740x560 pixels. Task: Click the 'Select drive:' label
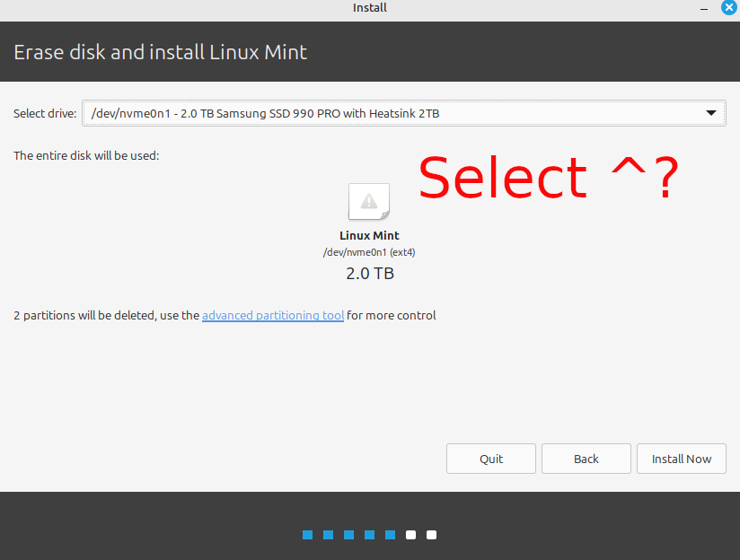[x=45, y=114]
